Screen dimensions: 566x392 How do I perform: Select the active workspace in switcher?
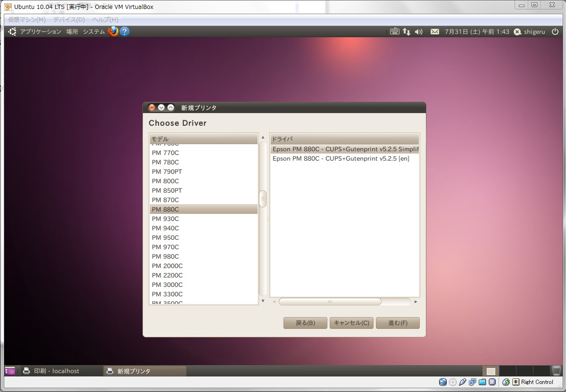click(491, 371)
